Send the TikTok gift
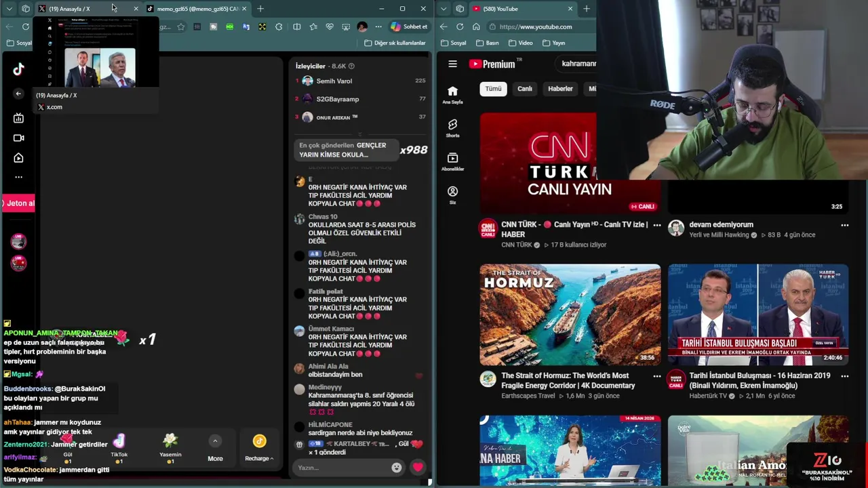 click(119, 447)
